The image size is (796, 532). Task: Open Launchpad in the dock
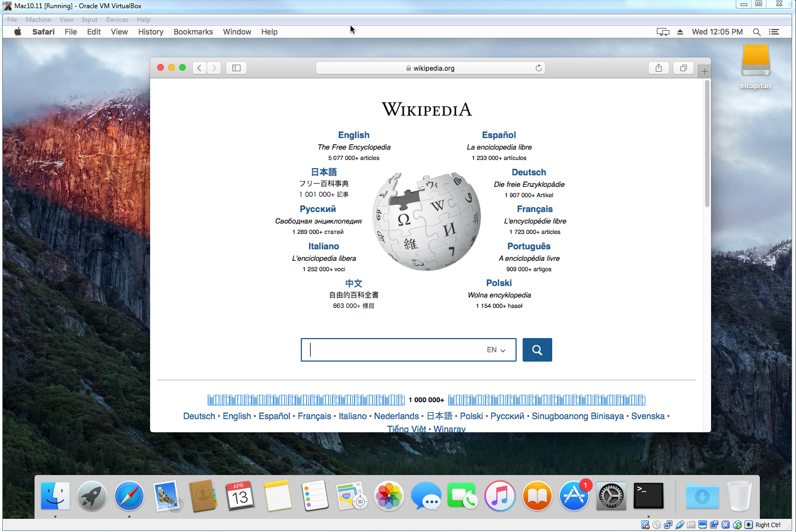(92, 496)
